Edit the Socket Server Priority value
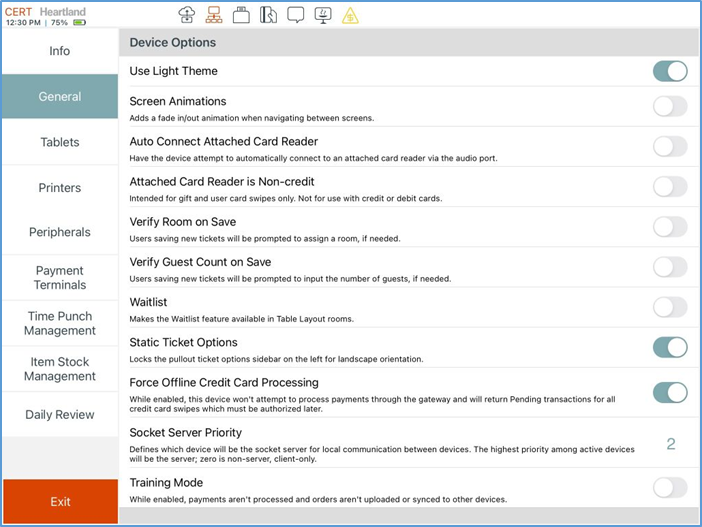The height and width of the screenshot is (527, 702). pyautogui.click(x=670, y=444)
